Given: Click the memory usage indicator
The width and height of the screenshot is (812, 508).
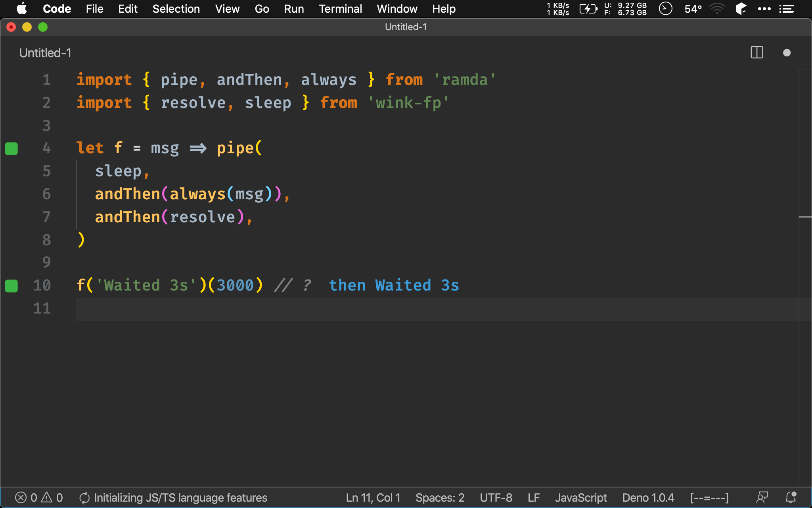Looking at the screenshot, I should [625, 9].
